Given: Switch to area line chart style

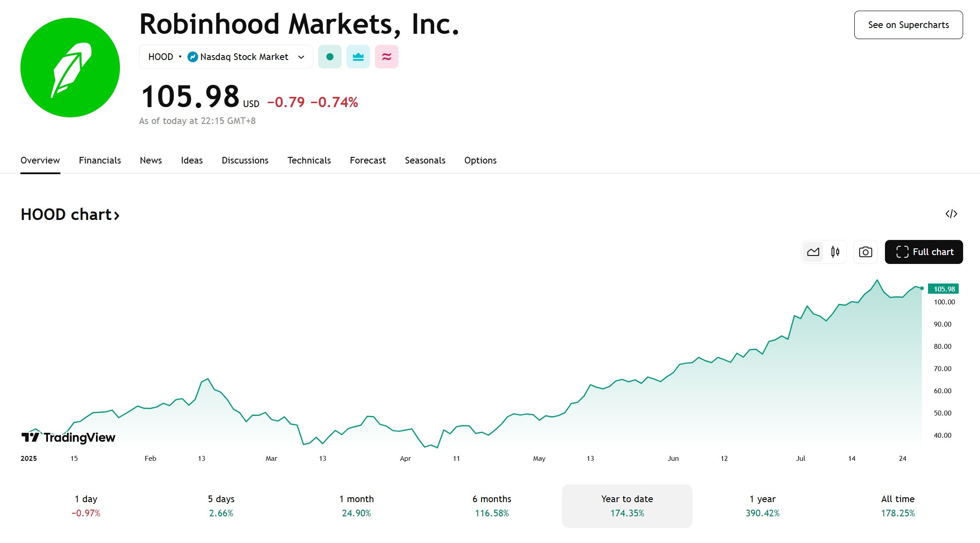Looking at the screenshot, I should (813, 252).
